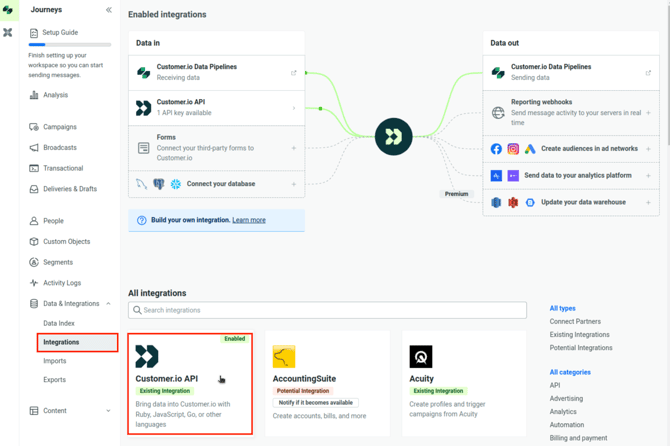
Task: Open Transactional messages page
Action: (62, 168)
